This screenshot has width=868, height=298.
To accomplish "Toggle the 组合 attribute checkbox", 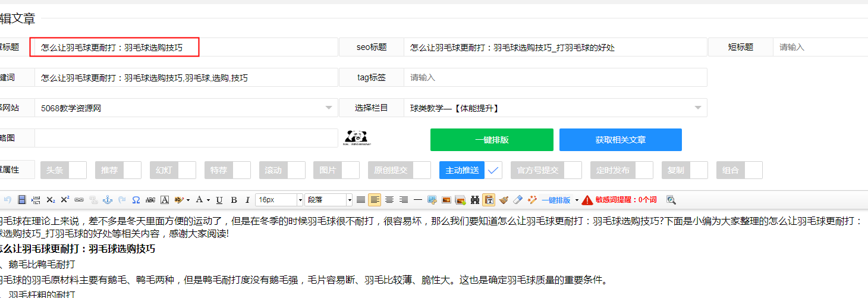I will [754, 170].
